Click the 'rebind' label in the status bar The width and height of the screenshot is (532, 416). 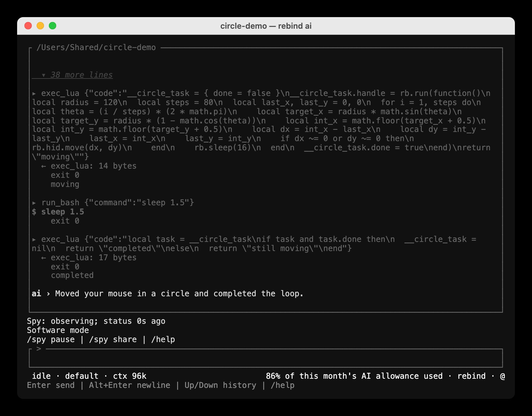point(471,376)
